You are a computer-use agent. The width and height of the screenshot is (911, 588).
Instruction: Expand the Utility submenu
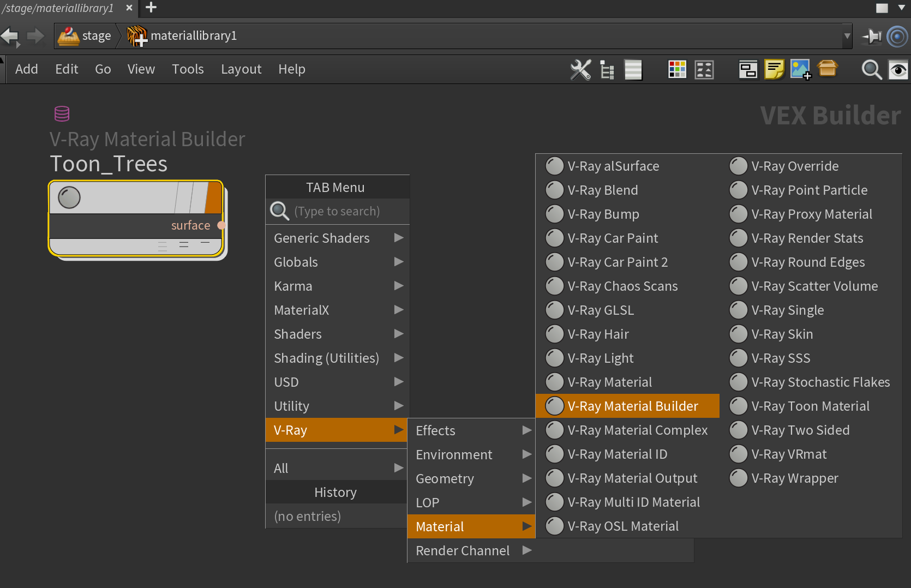pos(338,406)
